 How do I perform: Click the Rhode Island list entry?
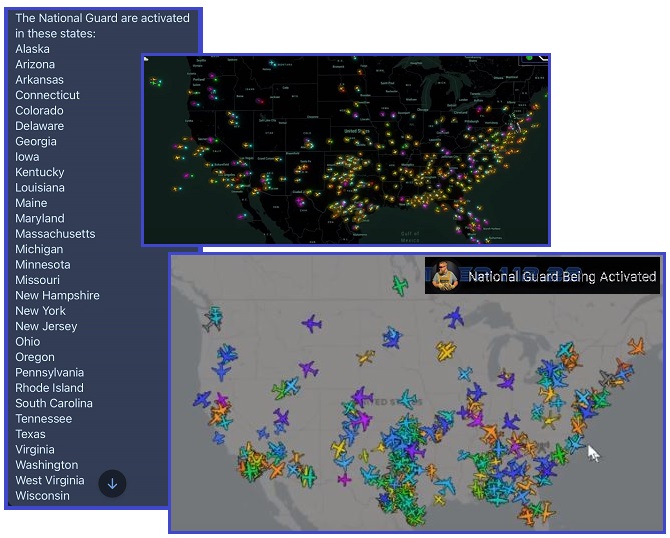(x=49, y=388)
